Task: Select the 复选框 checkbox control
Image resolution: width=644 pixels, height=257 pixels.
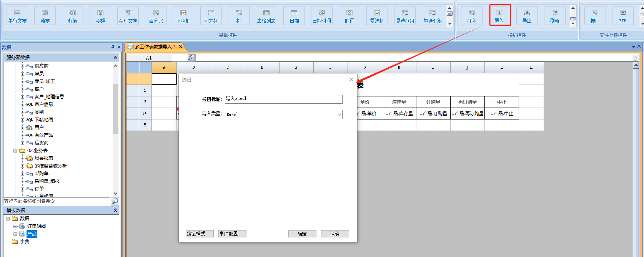Action: point(377,16)
